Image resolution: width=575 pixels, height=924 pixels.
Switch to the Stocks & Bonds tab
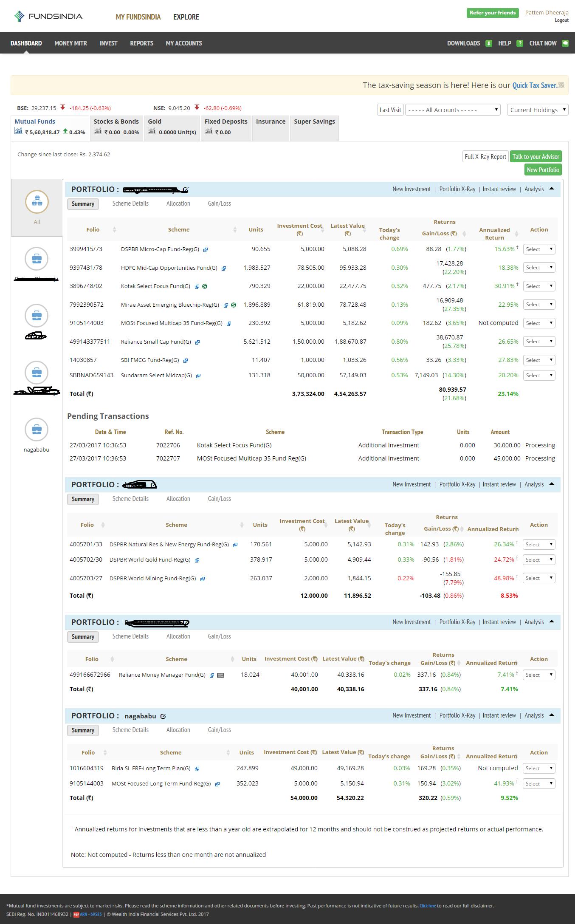tap(116, 127)
